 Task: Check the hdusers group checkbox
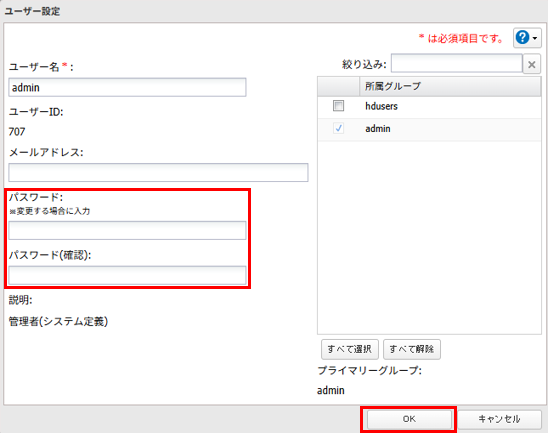[338, 106]
